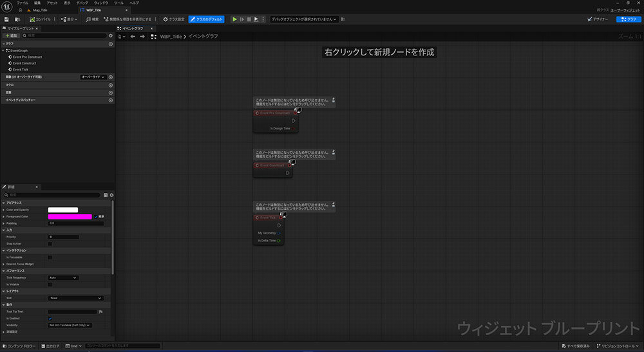Switch to Designer (デザイナー) mode
This screenshot has height=352, width=644.
click(x=599, y=19)
